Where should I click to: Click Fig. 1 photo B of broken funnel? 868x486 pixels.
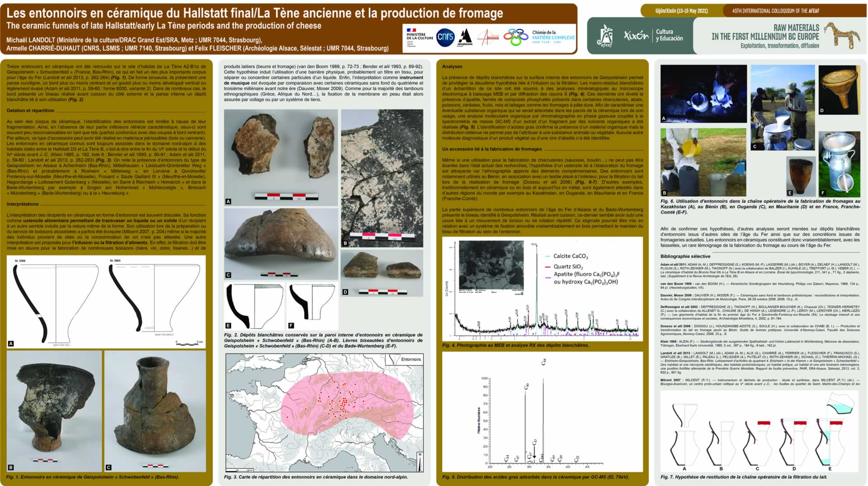pyautogui.click(x=54, y=411)
